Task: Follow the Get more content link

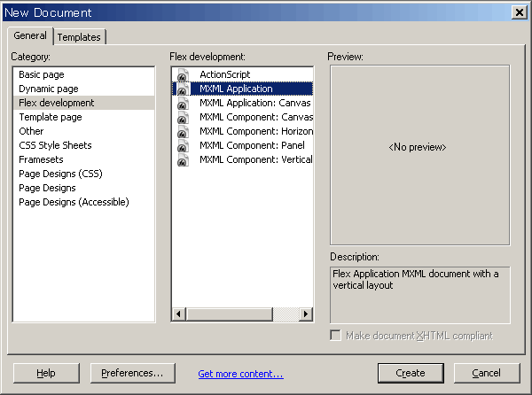Action: pos(240,374)
